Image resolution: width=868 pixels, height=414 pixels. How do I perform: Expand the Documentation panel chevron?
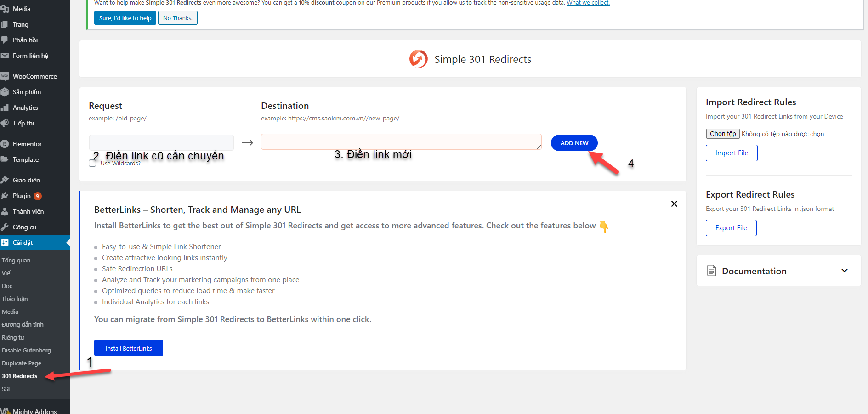[844, 271]
